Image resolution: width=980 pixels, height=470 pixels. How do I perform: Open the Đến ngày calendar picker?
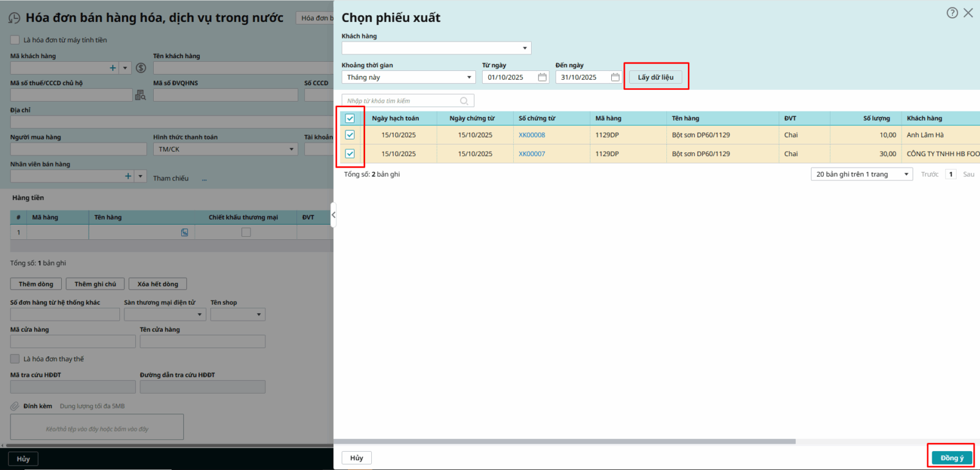[615, 77]
